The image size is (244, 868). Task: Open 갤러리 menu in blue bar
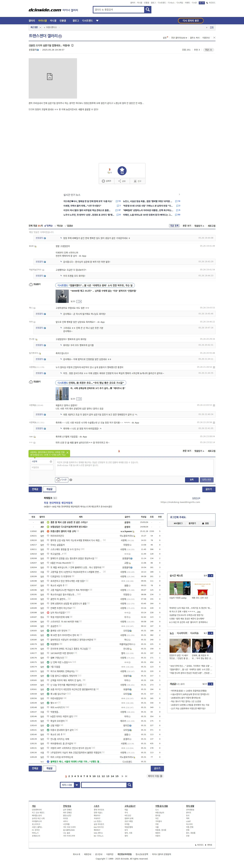(x=32, y=20)
